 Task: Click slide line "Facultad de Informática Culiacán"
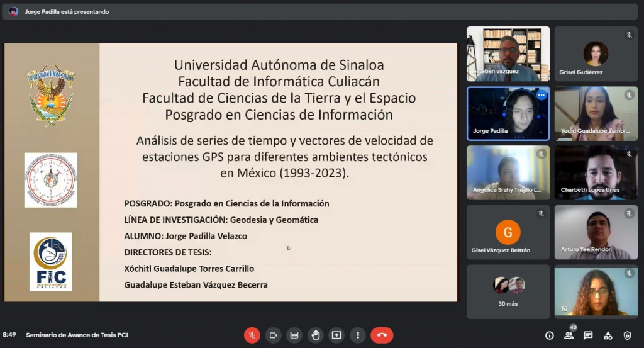pyautogui.click(x=279, y=81)
